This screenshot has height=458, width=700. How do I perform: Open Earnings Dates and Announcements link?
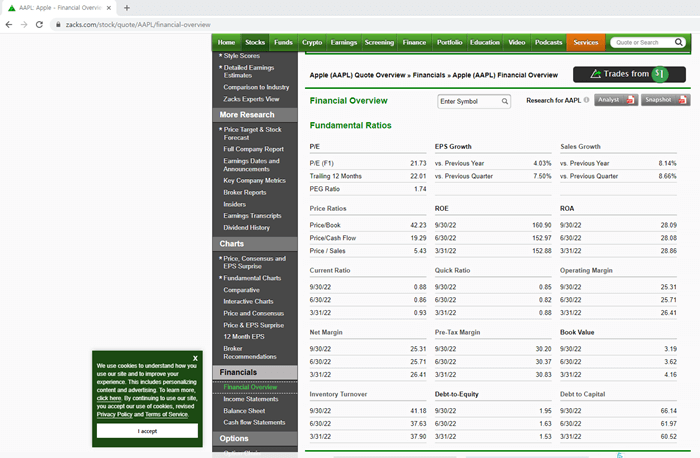251,165
